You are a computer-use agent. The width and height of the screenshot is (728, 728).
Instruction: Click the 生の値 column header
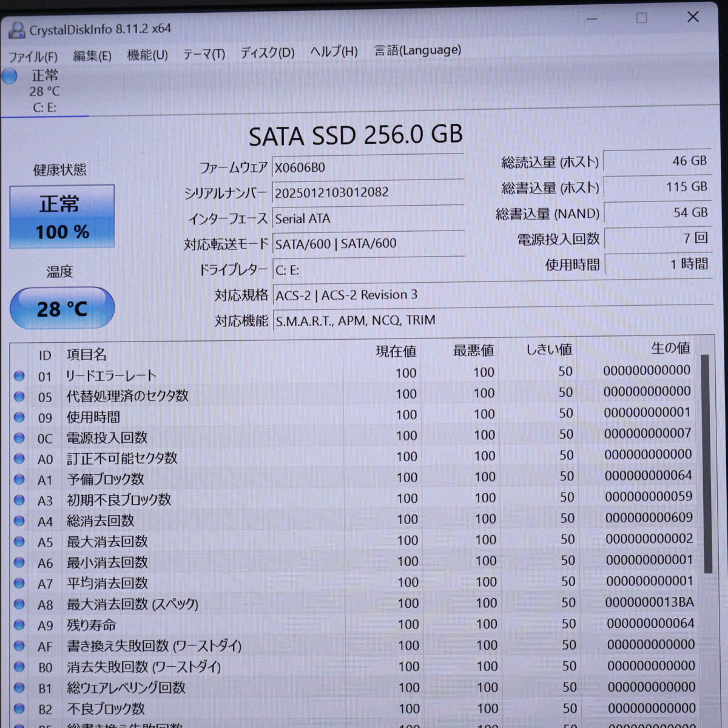coord(670,348)
